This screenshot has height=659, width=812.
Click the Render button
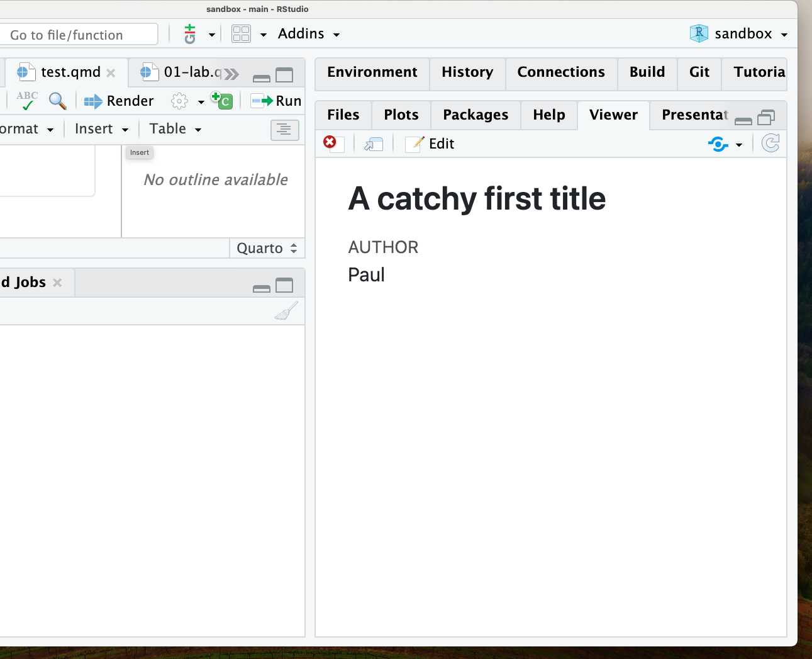(120, 101)
